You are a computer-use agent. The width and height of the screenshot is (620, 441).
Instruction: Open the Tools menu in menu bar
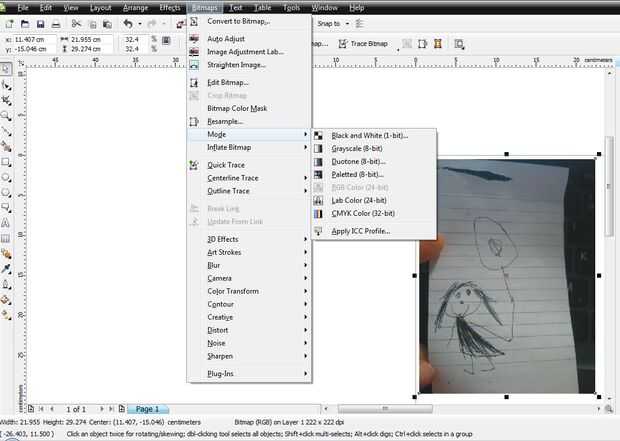coord(291,8)
